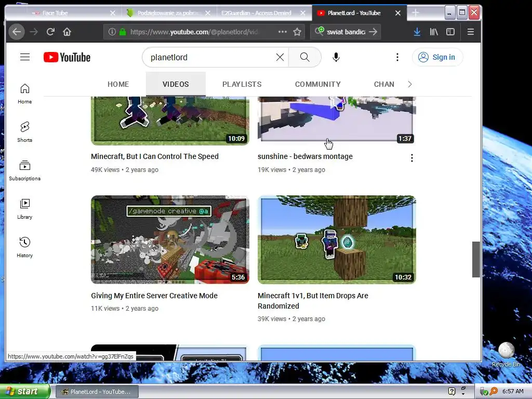Go to Home in YouTube sidebar

[25, 94]
